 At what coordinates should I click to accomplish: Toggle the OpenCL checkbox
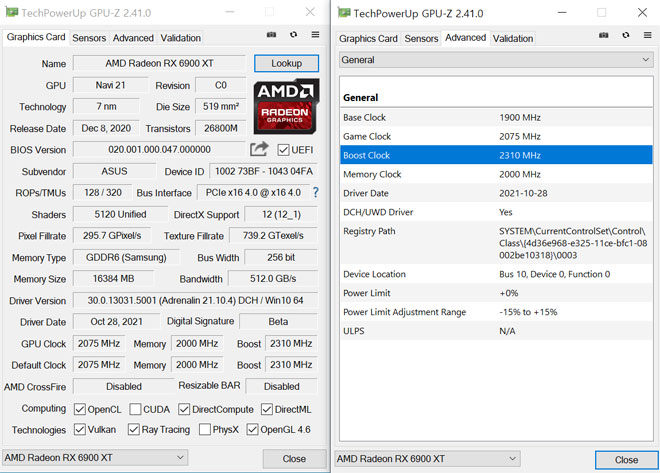[x=80, y=409]
